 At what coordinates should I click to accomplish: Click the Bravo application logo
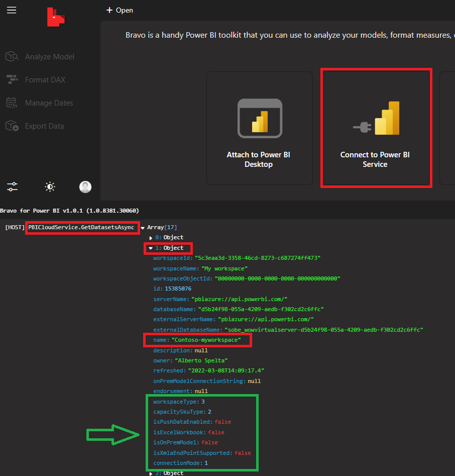pos(56,17)
